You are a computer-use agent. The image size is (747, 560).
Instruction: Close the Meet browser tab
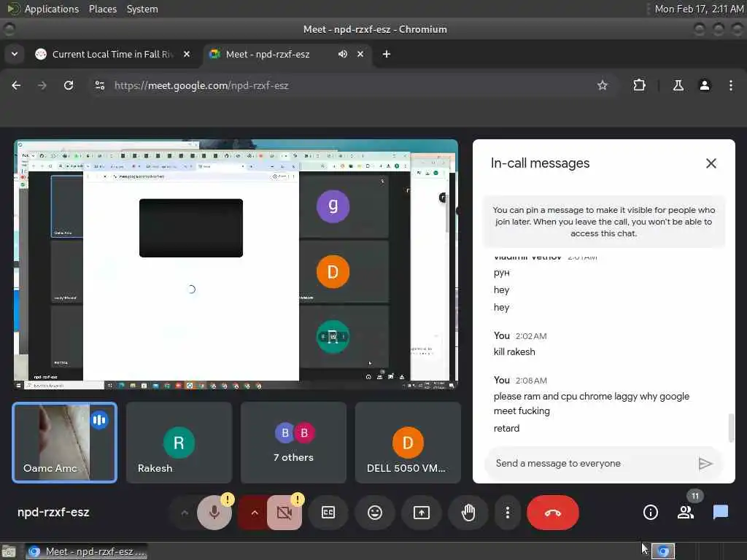pyautogui.click(x=360, y=54)
